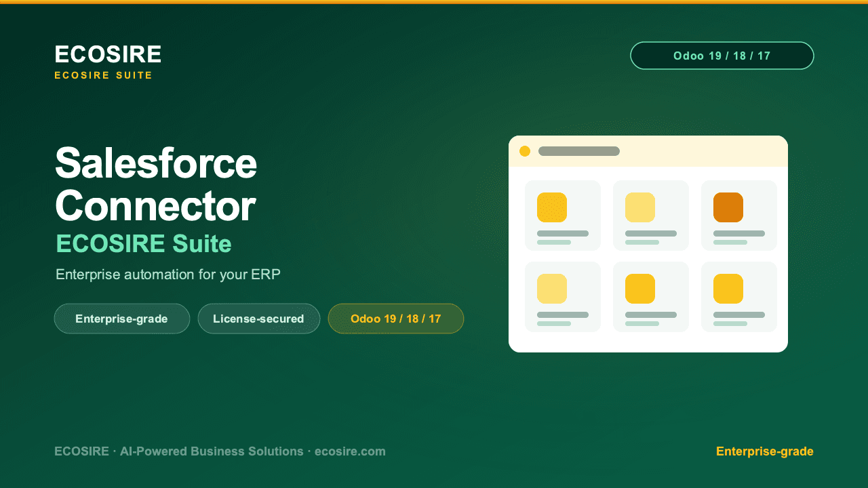Click the "Enterprise-grade" pill badge
The height and width of the screenshot is (488, 868).
(122, 319)
